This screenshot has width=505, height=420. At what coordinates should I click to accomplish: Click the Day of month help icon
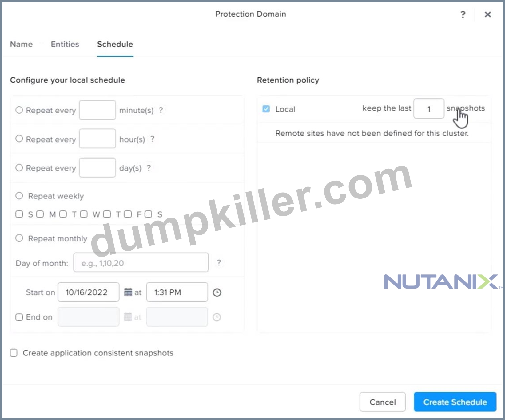219,262
